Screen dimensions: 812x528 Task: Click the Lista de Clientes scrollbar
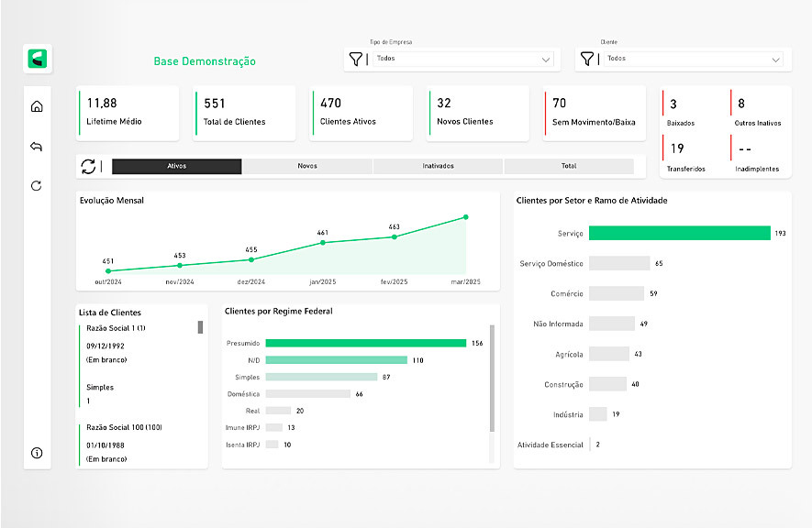tap(201, 327)
